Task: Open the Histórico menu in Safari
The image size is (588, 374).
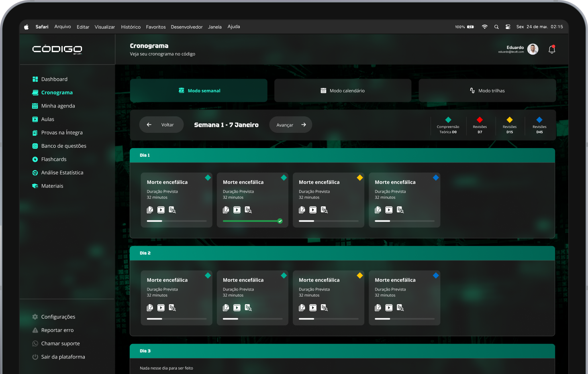Action: point(131,27)
